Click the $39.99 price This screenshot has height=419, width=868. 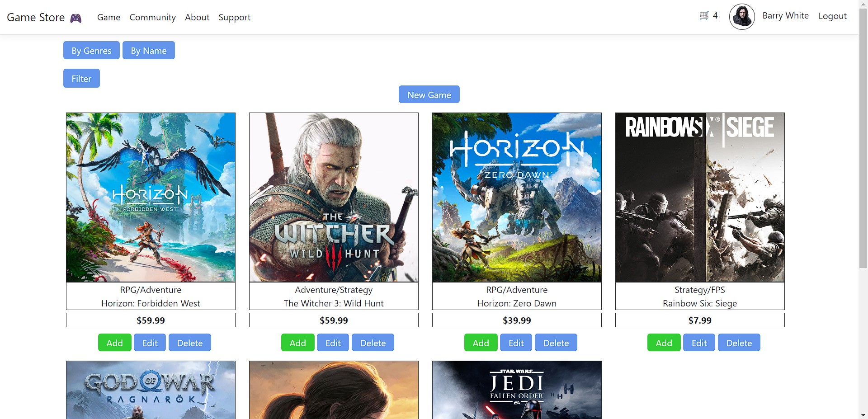517,320
